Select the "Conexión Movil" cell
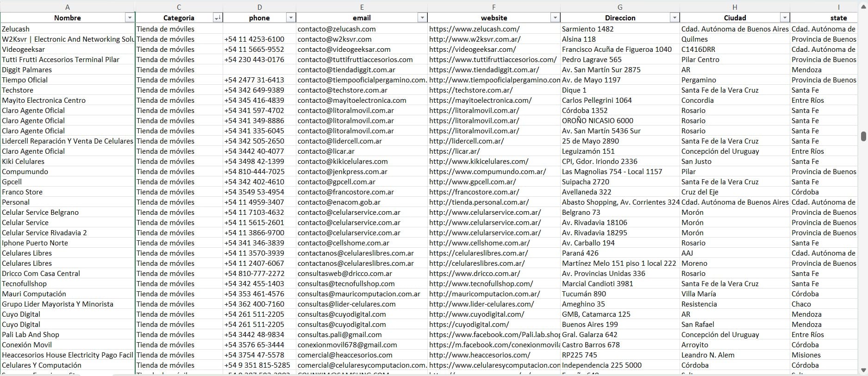 coord(68,345)
